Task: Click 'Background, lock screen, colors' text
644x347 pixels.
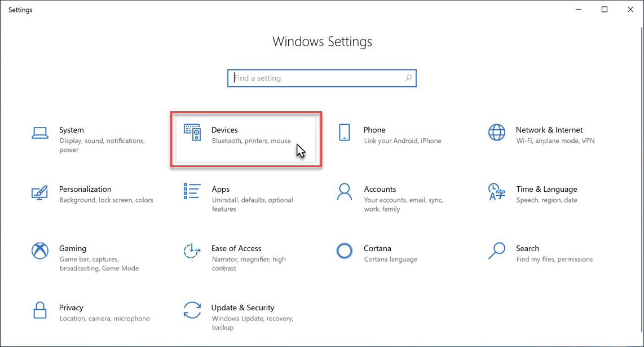Action: click(x=107, y=200)
